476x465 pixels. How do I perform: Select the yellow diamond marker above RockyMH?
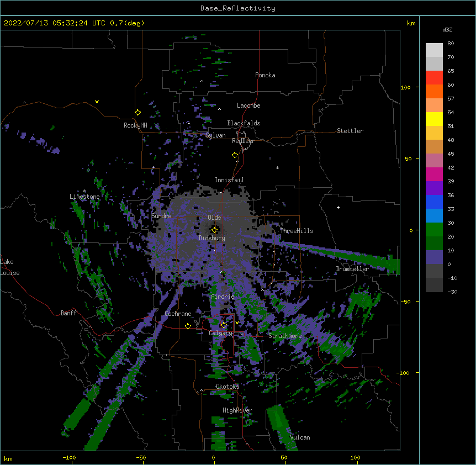click(x=137, y=113)
